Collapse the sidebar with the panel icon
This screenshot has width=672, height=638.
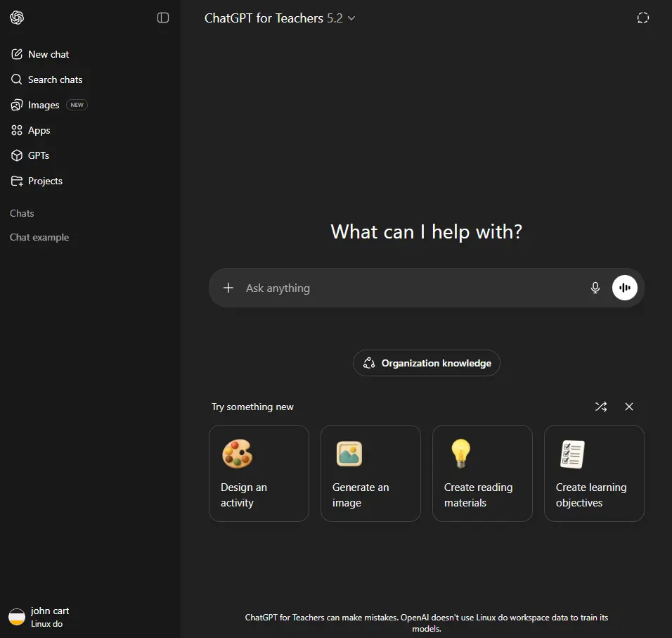click(163, 18)
